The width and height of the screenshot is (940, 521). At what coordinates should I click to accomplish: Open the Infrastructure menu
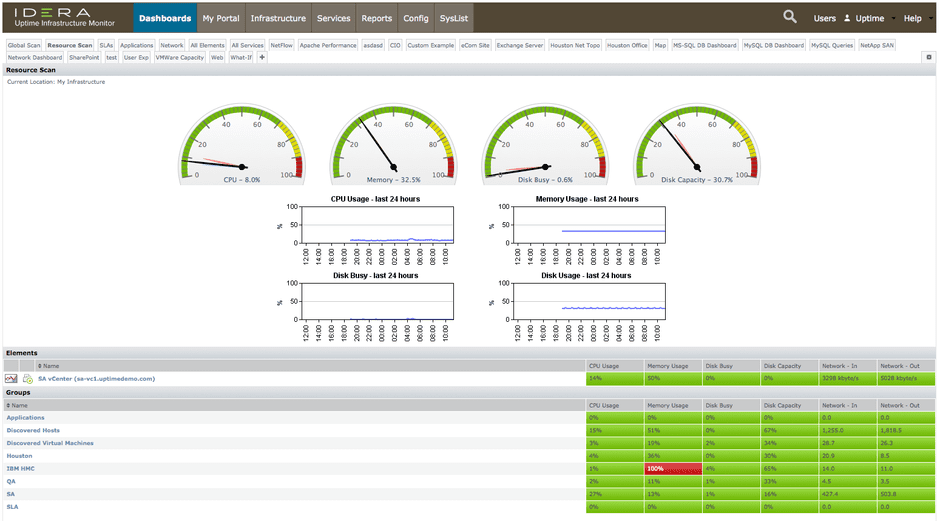pos(278,18)
